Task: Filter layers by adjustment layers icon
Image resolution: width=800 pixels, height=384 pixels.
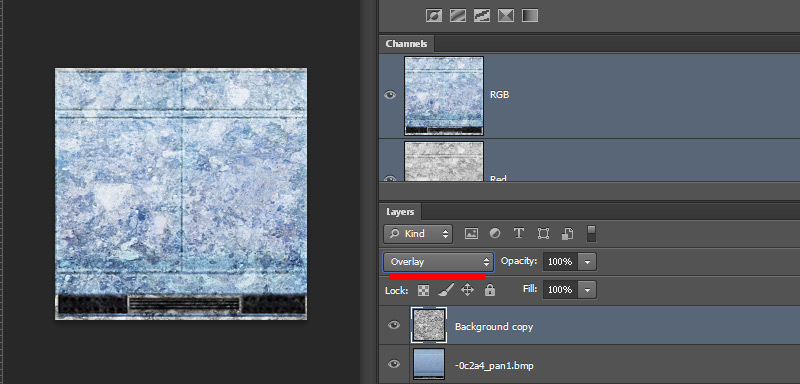Action: [495, 234]
